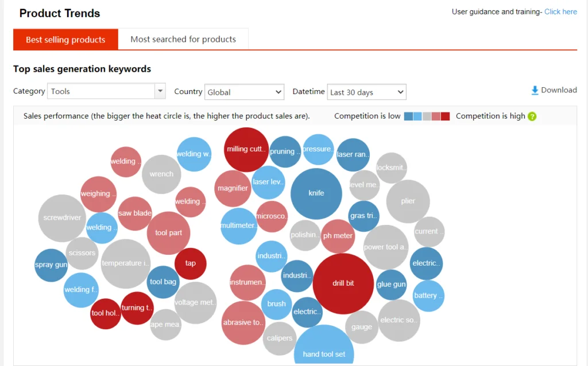Select the 'polishin..' bubble
The width and height of the screenshot is (588, 366).
305,235
